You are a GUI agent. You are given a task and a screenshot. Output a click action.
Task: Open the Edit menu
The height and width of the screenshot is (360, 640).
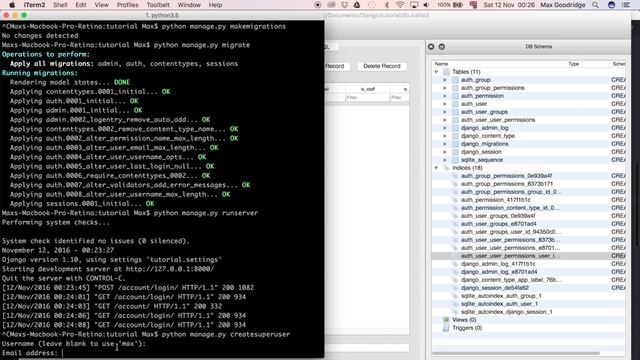click(x=81, y=5)
